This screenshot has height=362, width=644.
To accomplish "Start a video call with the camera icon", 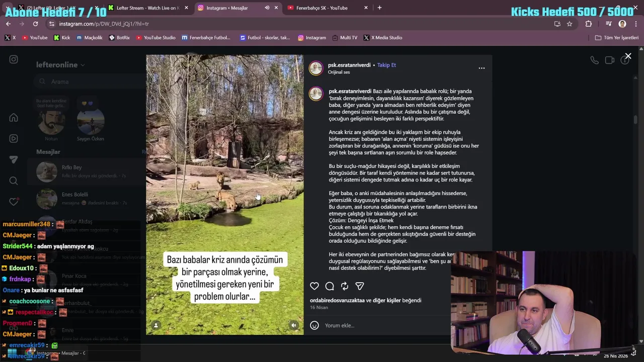I will [x=610, y=60].
